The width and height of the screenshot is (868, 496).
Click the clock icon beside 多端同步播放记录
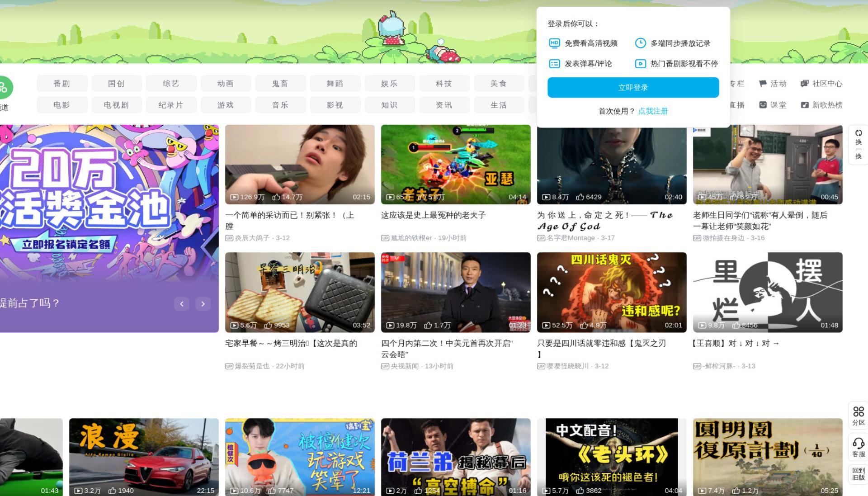click(x=640, y=43)
